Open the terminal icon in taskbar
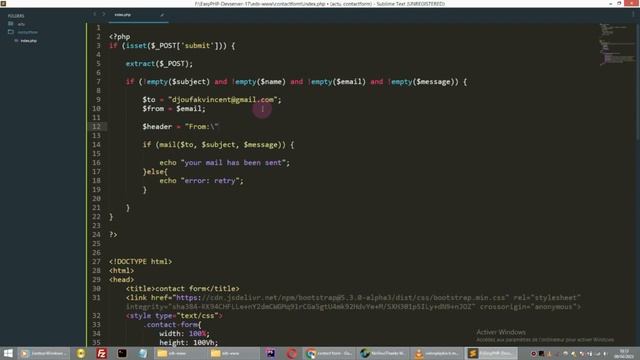This screenshot has height=360, width=640. pyautogui.click(x=122, y=353)
